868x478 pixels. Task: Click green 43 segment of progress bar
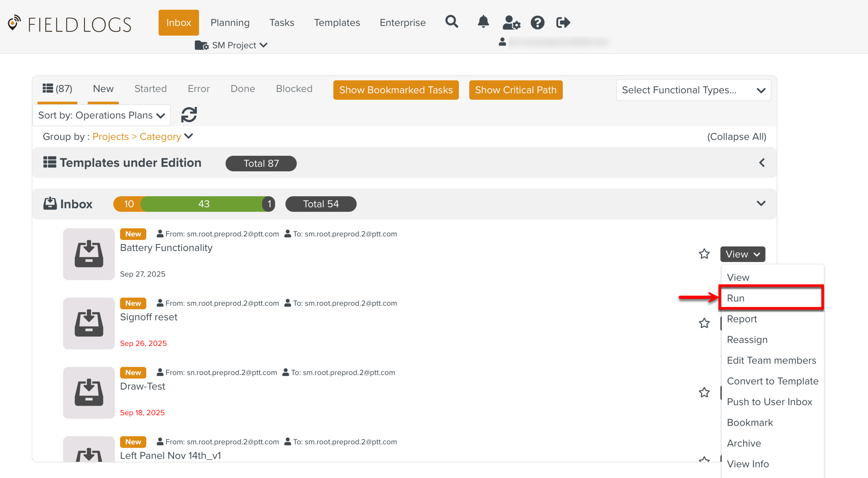tap(203, 204)
